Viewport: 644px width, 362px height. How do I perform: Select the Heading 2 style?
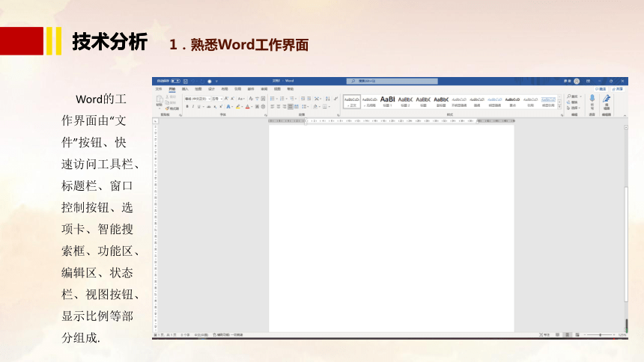click(x=405, y=102)
